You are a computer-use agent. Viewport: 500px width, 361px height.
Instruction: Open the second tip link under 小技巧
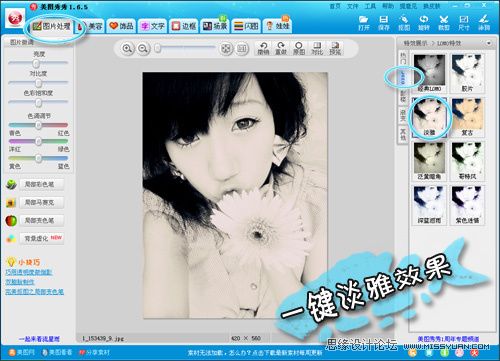point(20,282)
